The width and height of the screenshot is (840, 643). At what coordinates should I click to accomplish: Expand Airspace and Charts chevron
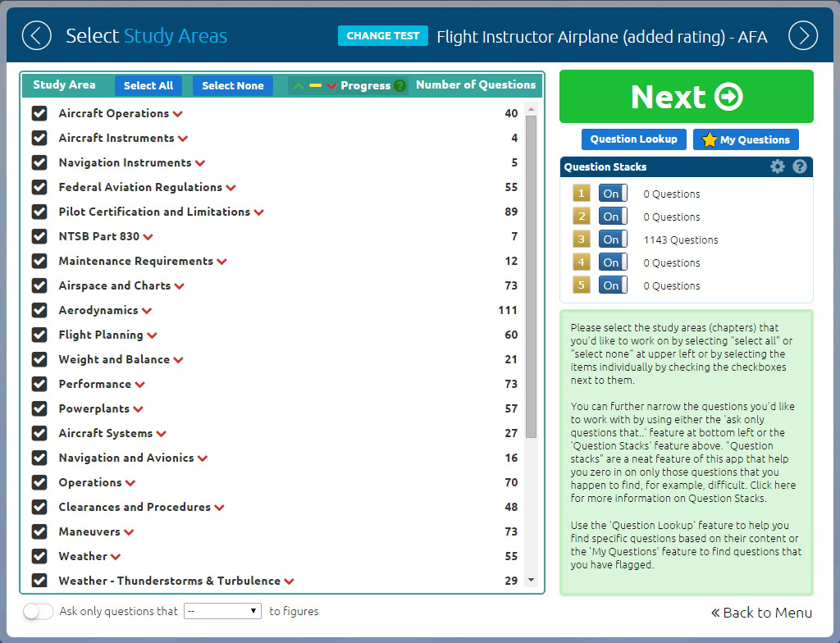click(x=180, y=287)
